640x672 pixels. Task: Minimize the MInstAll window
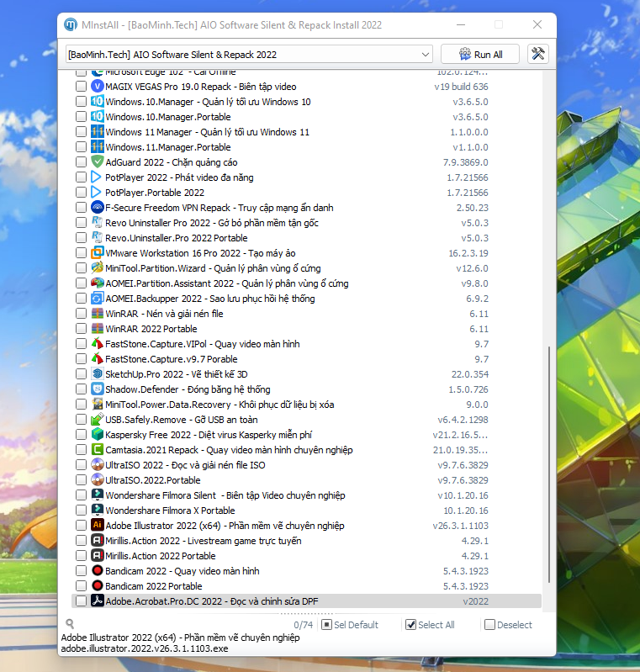click(x=461, y=24)
